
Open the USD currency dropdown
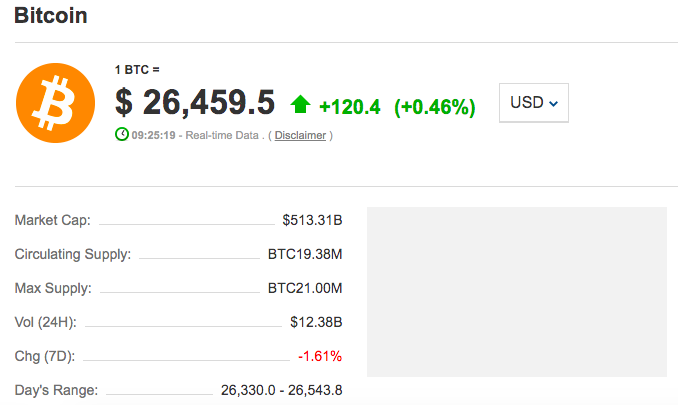coord(533,102)
